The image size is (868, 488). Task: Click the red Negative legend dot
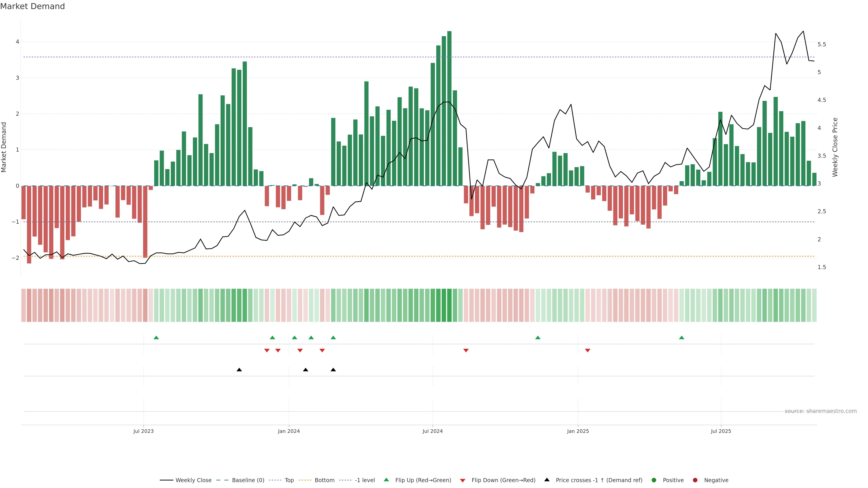[x=695, y=480]
